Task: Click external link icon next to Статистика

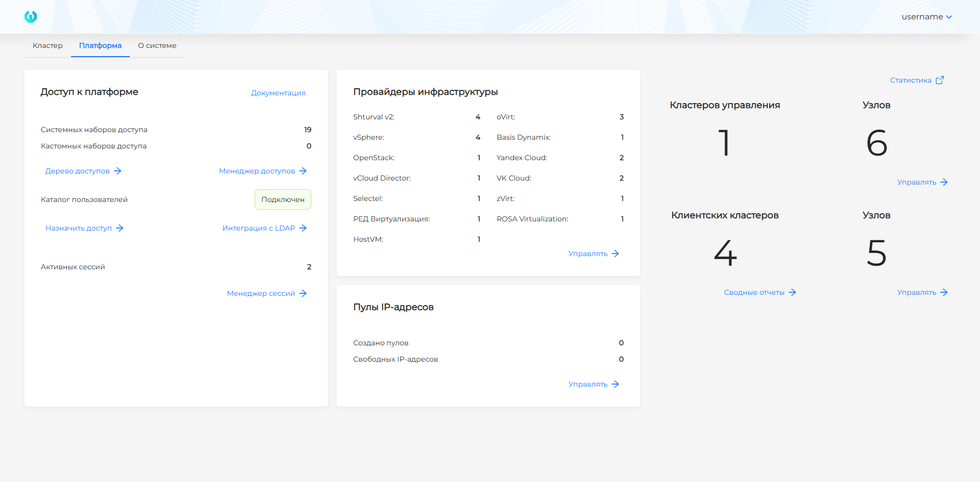Action: click(940, 80)
